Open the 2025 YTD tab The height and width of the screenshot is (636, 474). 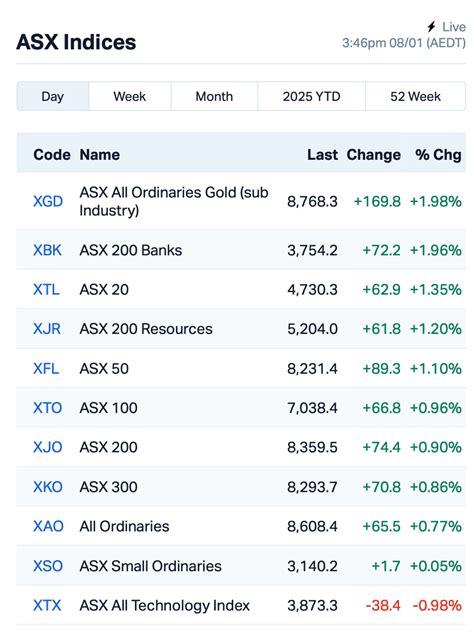point(311,96)
